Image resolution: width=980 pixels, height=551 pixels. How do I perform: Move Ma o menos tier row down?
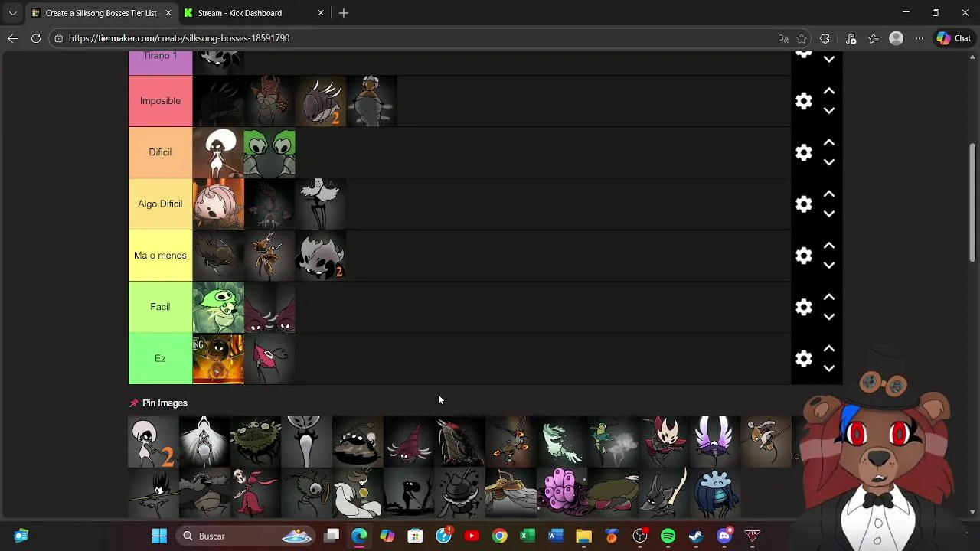(x=828, y=266)
